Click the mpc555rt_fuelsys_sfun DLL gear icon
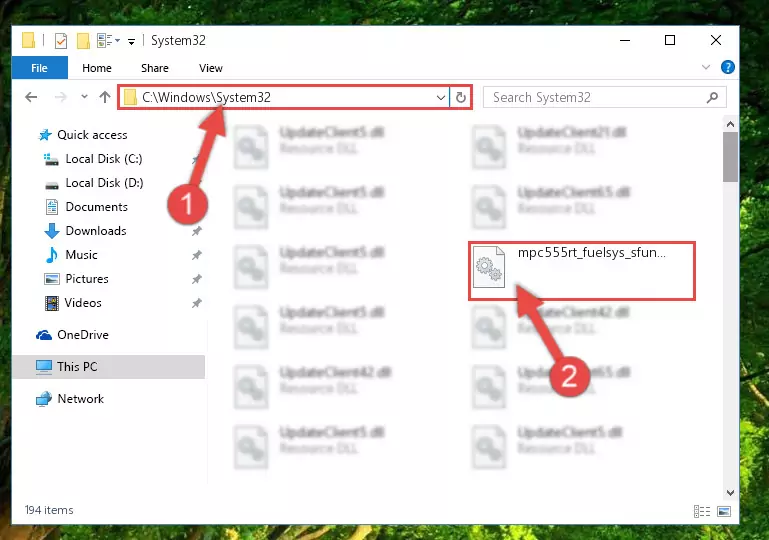 [489, 267]
